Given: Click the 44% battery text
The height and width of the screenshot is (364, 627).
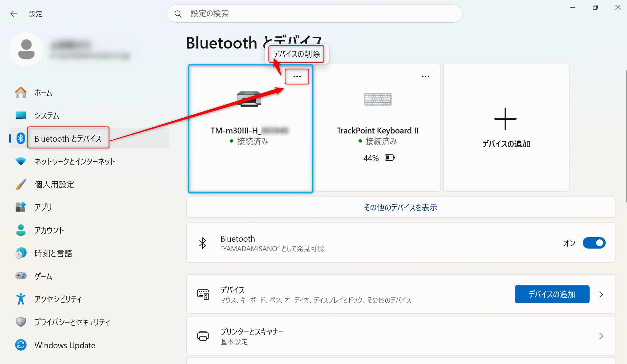Looking at the screenshot, I should 371,158.
